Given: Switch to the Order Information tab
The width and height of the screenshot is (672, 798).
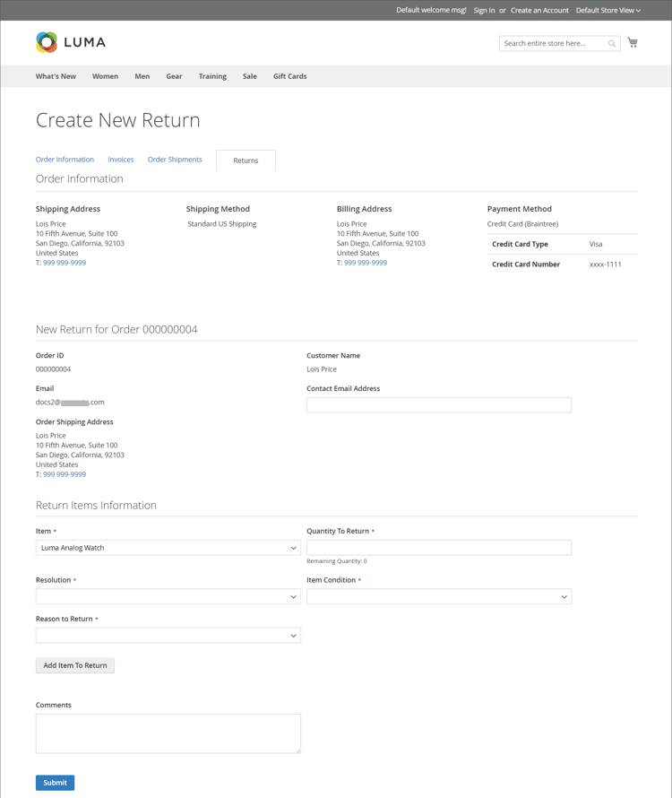Looking at the screenshot, I should point(64,159).
